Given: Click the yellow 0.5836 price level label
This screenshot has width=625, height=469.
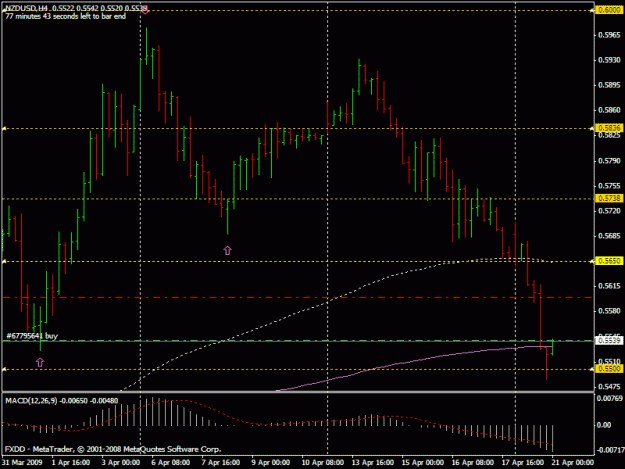Looking at the screenshot, I should [x=609, y=128].
